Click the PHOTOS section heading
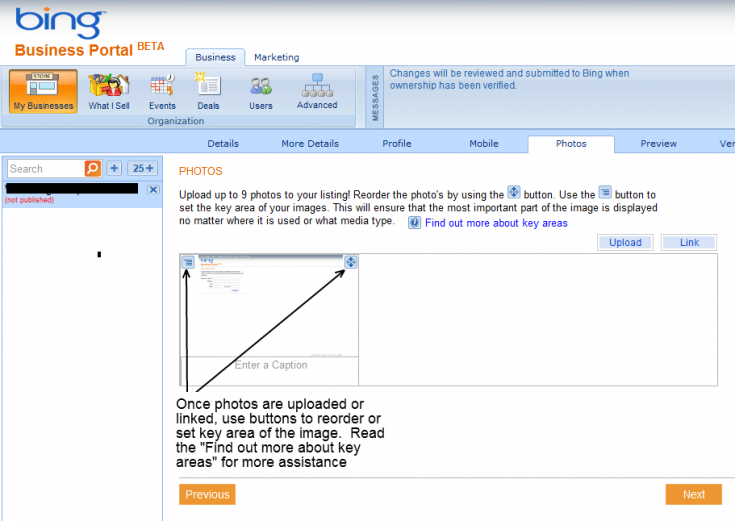This screenshot has width=735, height=521. click(x=201, y=171)
